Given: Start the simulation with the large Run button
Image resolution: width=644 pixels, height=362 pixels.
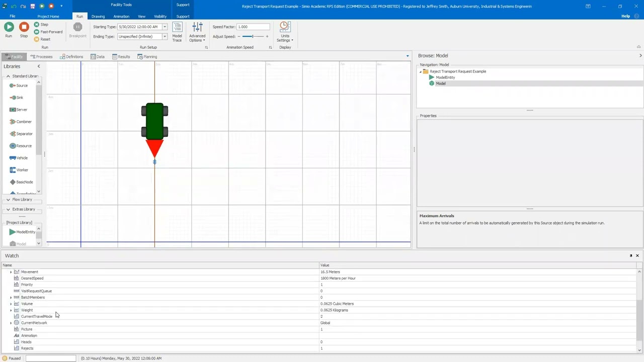Looking at the screenshot, I should pyautogui.click(x=9, y=30).
